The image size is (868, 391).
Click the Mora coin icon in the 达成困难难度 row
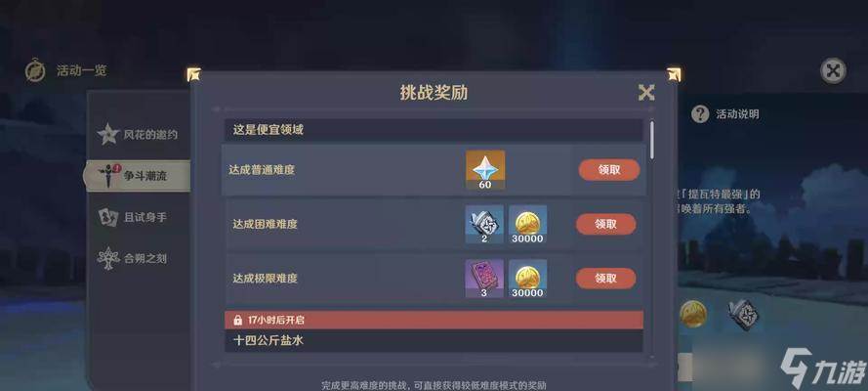point(527,224)
